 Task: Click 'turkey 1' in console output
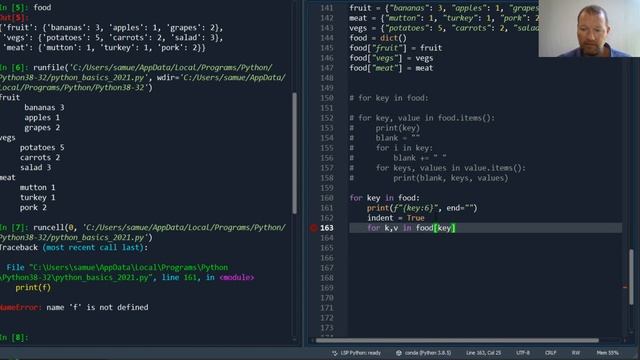click(x=38, y=198)
